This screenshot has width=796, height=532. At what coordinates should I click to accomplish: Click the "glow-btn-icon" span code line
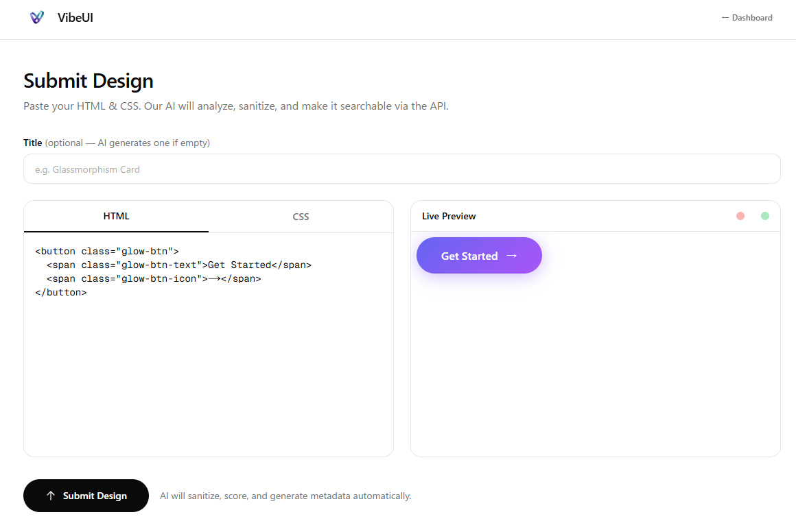[154, 279]
